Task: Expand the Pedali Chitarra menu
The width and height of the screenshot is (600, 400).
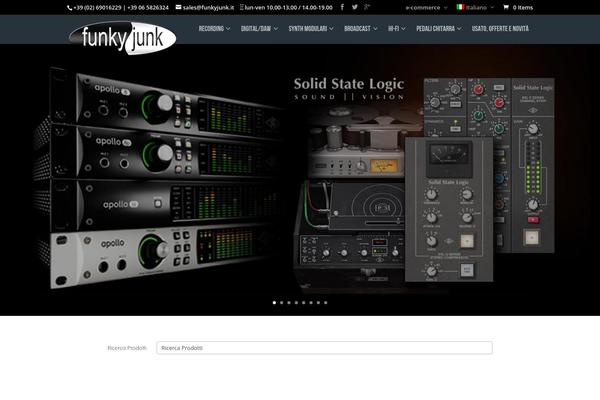Action: point(439,29)
